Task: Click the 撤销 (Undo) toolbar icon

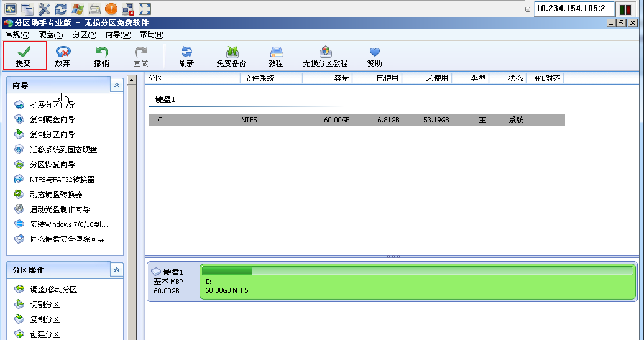Action: coord(101,56)
